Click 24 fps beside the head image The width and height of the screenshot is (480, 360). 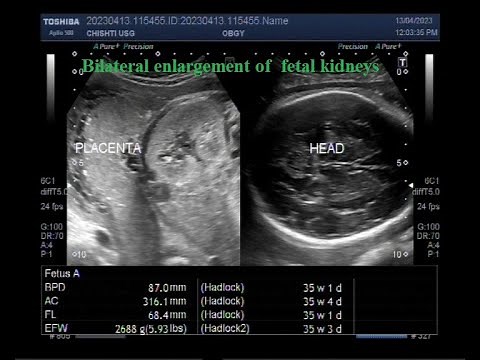tap(428, 207)
